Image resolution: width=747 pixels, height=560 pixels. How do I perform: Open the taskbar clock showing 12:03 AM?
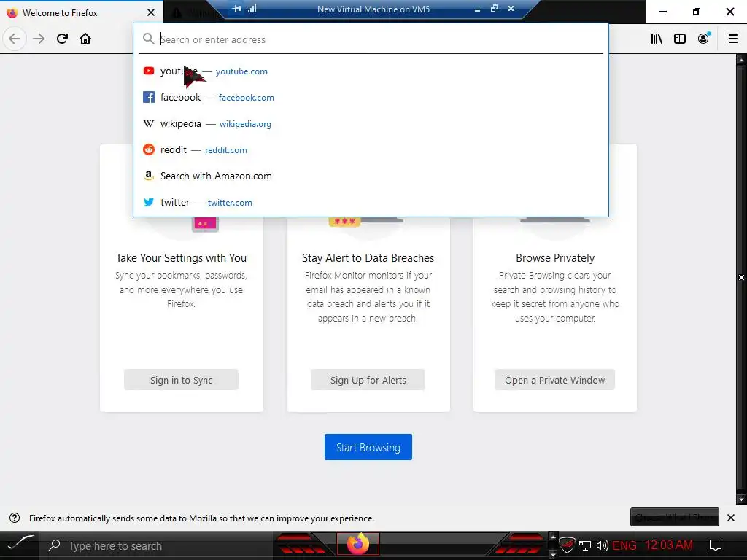pyautogui.click(x=668, y=545)
